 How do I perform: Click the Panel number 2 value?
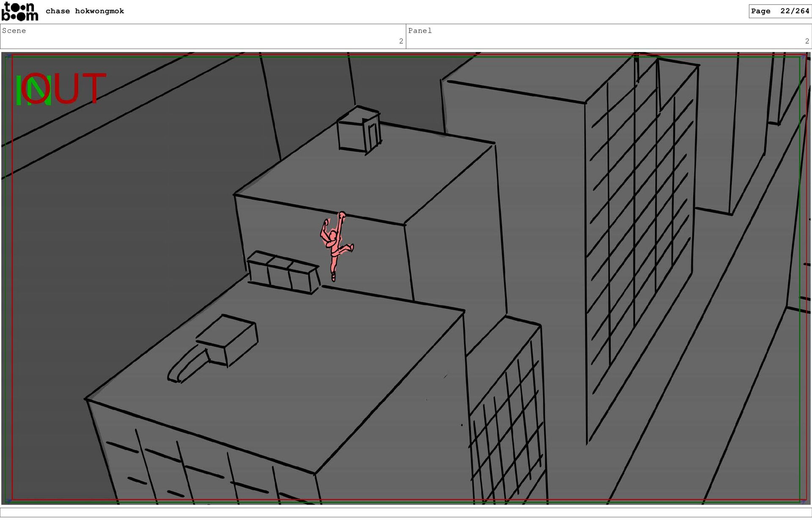click(x=807, y=41)
